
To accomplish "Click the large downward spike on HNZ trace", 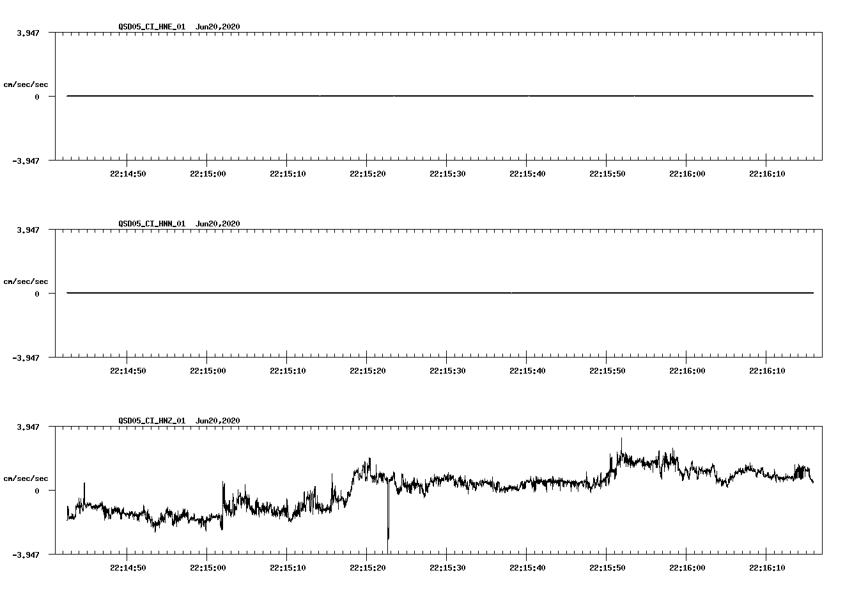I will click(388, 518).
